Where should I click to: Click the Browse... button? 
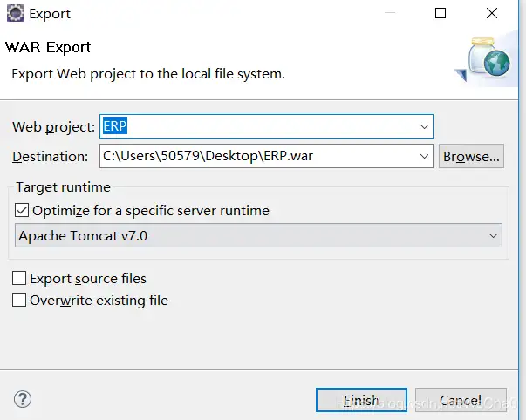[x=471, y=157]
